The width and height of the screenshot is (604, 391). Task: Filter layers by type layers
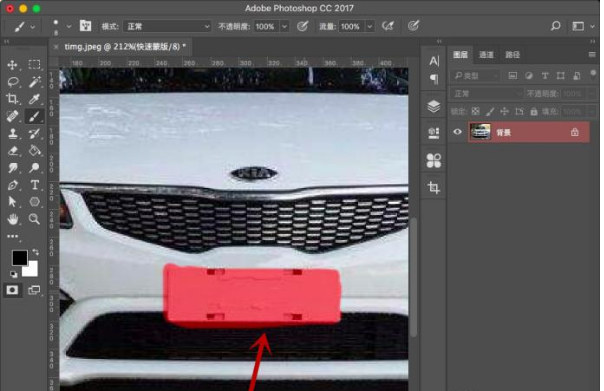click(545, 76)
